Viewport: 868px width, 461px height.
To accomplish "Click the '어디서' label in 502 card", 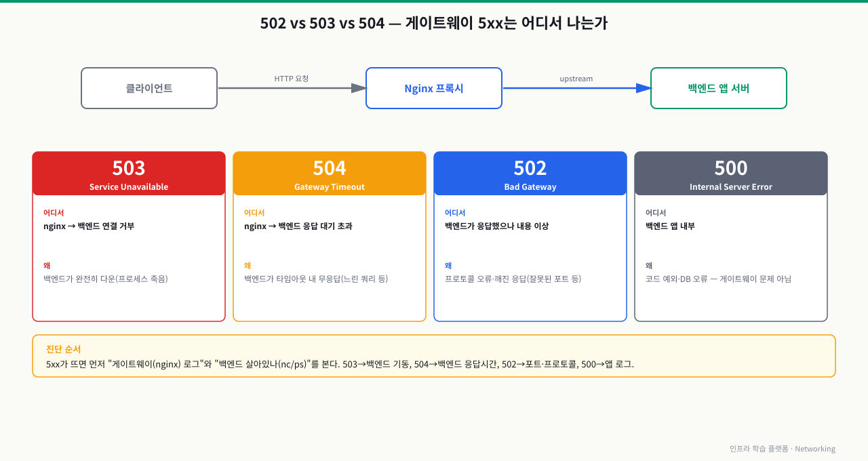I will coord(455,213).
